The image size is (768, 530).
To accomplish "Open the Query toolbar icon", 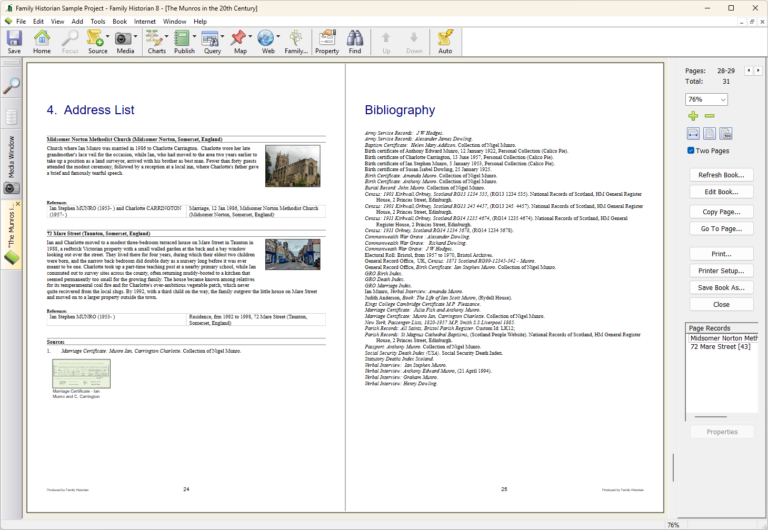I will [x=211, y=42].
